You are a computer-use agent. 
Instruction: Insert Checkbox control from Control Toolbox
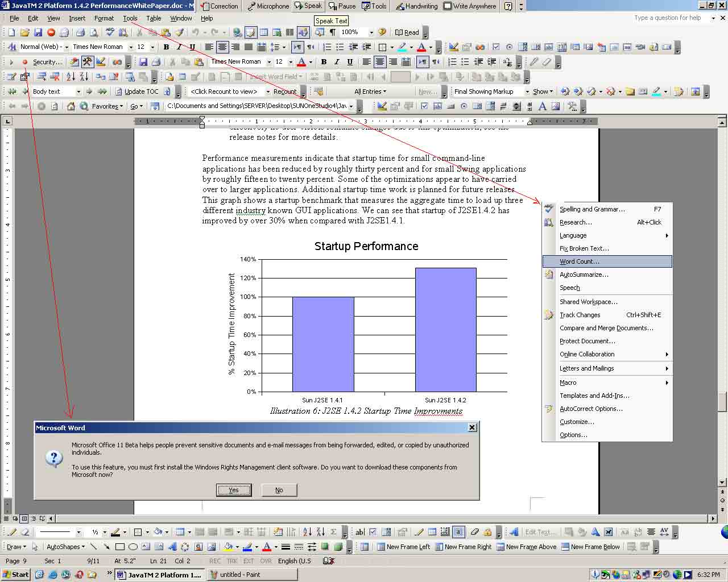[x=424, y=106]
